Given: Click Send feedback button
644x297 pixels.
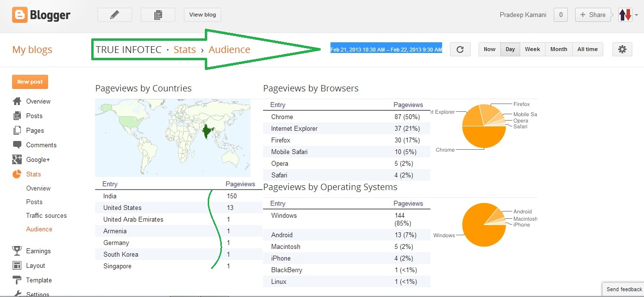Looking at the screenshot, I should coord(624,289).
